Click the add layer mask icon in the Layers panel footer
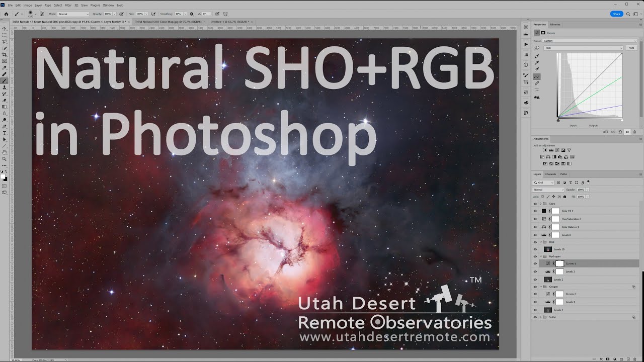The width and height of the screenshot is (644, 362). click(608, 359)
